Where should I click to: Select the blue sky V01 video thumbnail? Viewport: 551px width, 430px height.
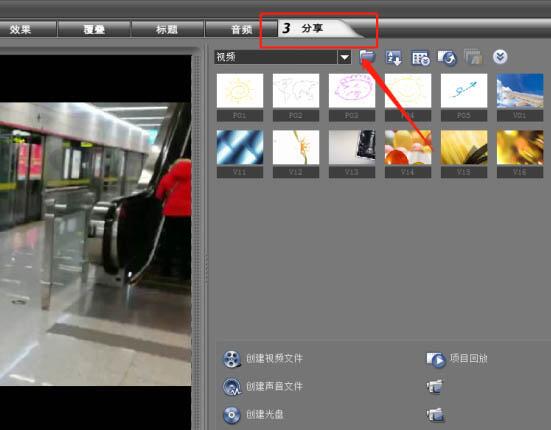coord(520,91)
